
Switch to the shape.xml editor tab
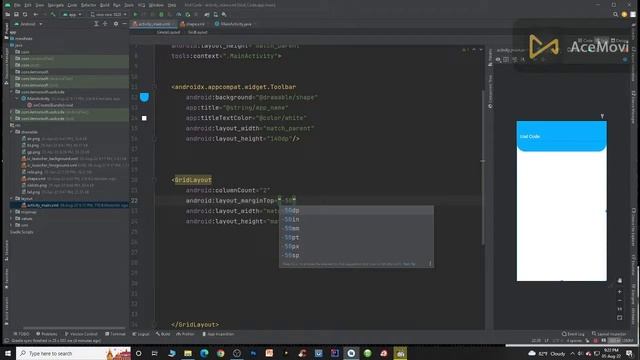(193, 24)
